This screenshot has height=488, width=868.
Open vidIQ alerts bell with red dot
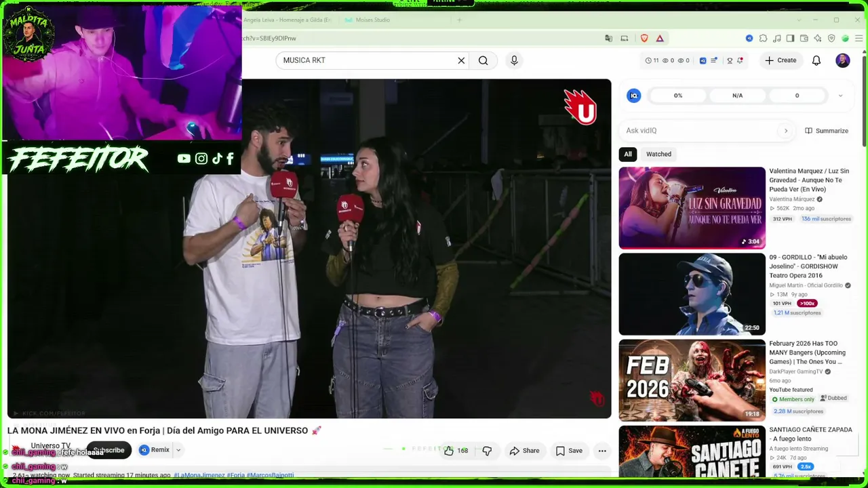click(x=740, y=60)
